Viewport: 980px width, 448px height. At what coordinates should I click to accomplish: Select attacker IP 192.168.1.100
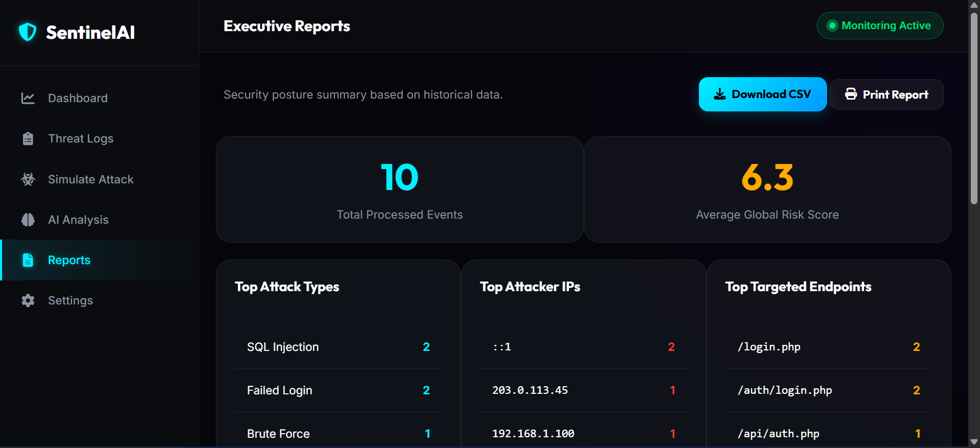583,434
